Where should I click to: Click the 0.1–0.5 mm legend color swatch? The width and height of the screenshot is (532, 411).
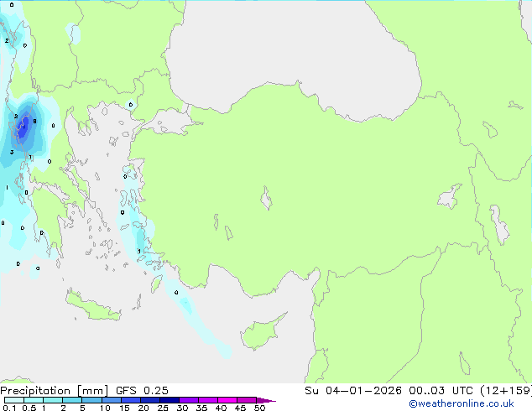pyautogui.click(x=14, y=400)
